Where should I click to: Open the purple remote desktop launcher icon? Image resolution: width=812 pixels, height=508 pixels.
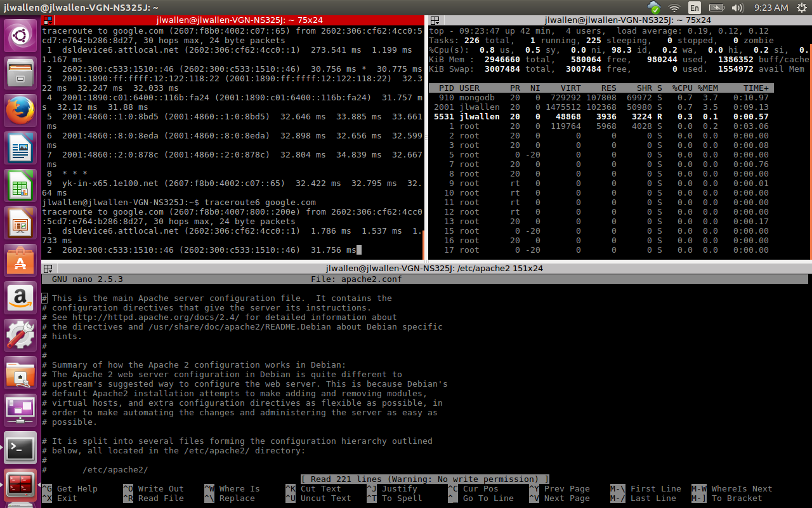coord(21,410)
